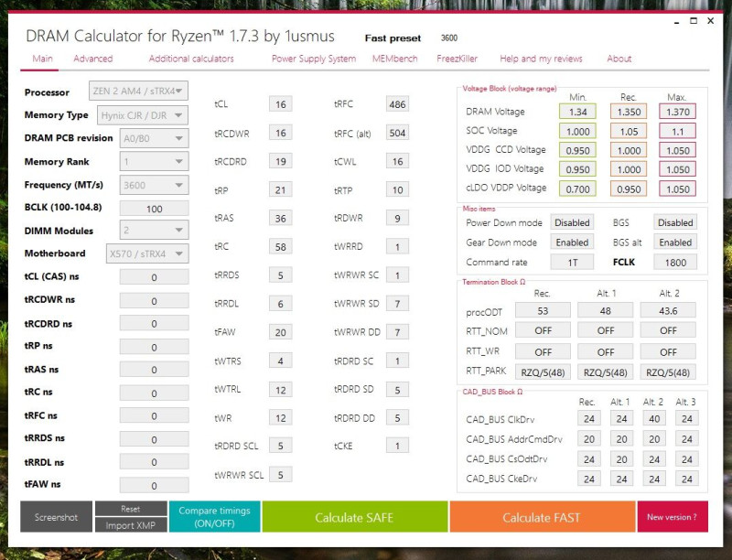The width and height of the screenshot is (732, 560).
Task: Click Calculate FAST button
Action: [542, 517]
